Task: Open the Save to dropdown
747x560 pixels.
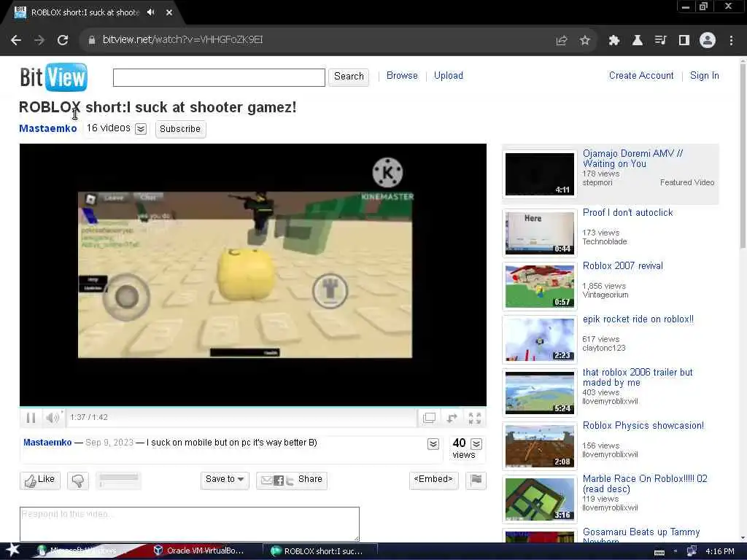Action: click(x=225, y=480)
